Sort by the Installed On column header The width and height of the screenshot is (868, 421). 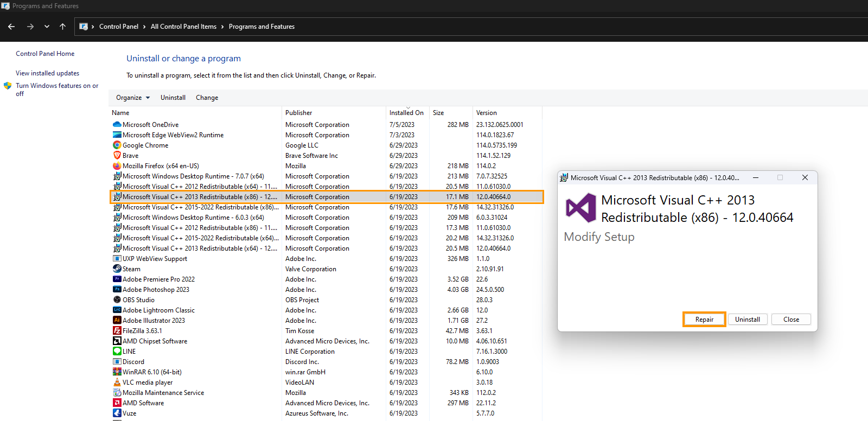(x=407, y=113)
